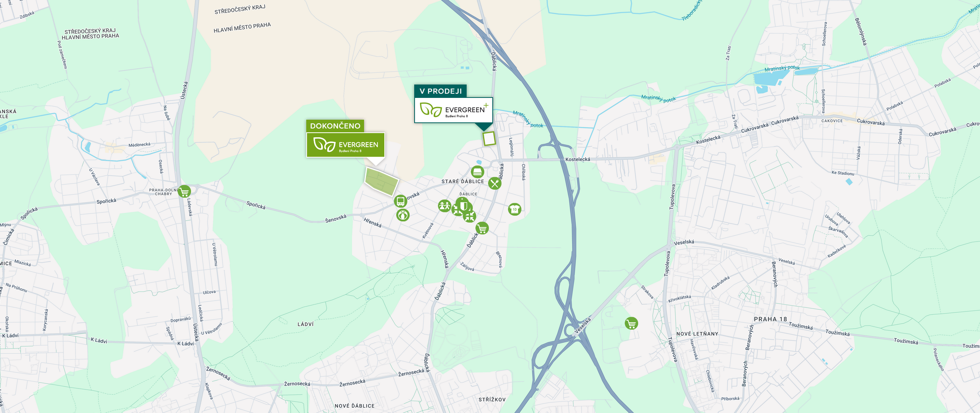Select the school children marker
Screen dimensions: 980x413
[444, 206]
